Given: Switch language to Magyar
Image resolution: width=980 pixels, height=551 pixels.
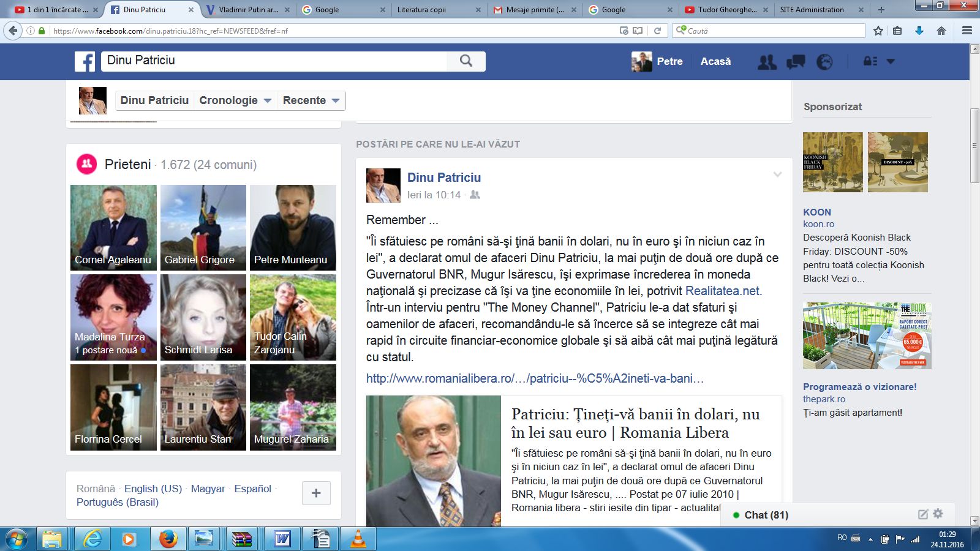Looking at the screenshot, I should pos(208,489).
